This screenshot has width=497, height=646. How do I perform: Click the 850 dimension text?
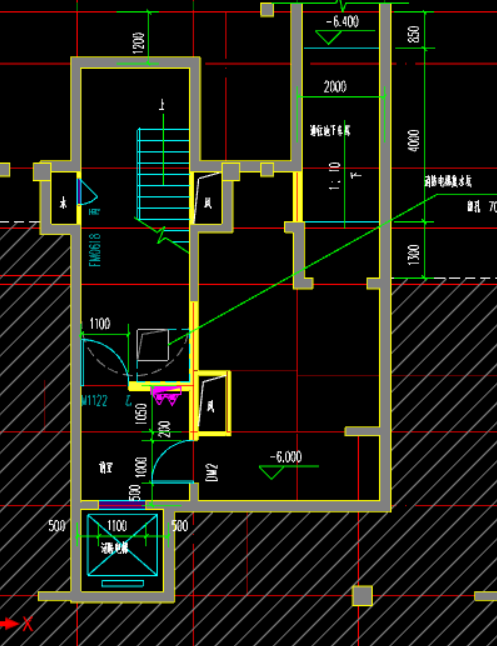(413, 34)
